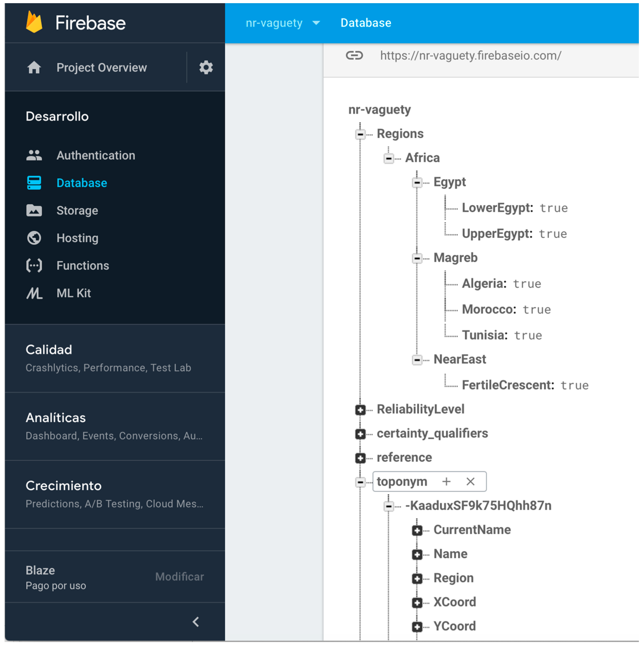This screenshot has width=644, height=646.
Task: Click the ML Kit icon
Action: coord(34,293)
